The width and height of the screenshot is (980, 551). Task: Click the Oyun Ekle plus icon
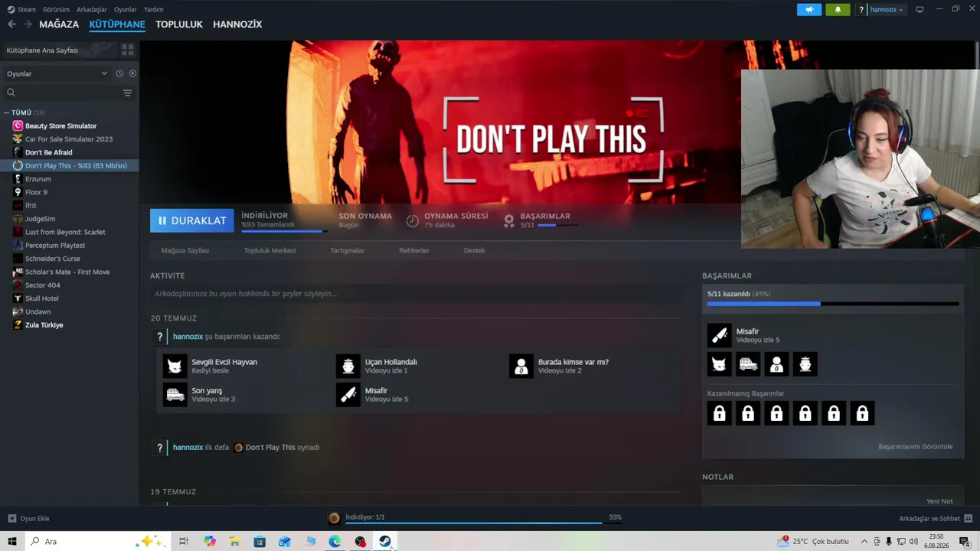coord(11,519)
